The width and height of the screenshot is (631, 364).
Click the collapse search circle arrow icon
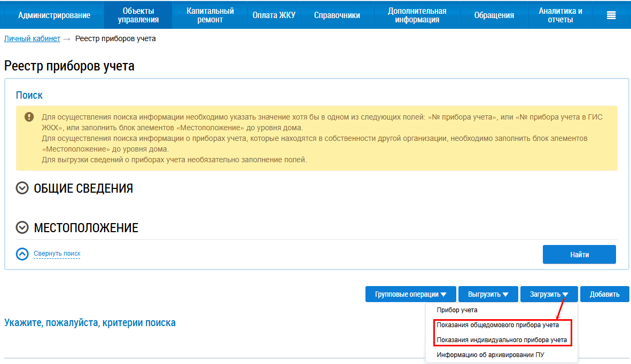pyautogui.click(x=22, y=254)
